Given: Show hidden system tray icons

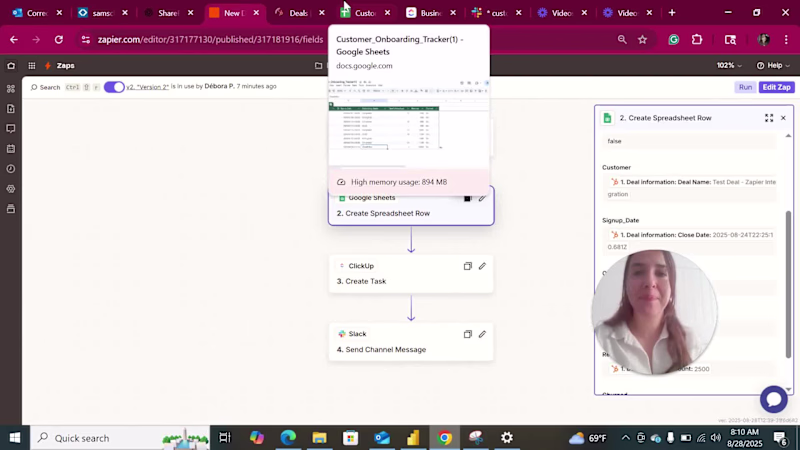Looking at the screenshot, I should tap(626, 438).
